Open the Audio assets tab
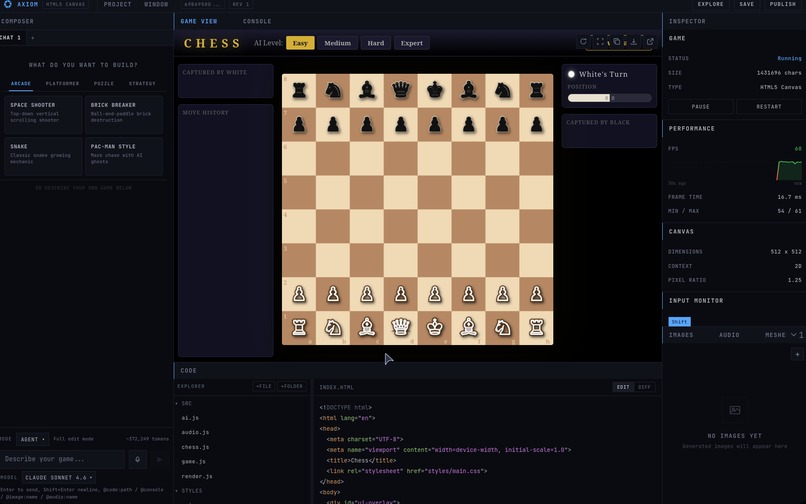 pyautogui.click(x=729, y=335)
